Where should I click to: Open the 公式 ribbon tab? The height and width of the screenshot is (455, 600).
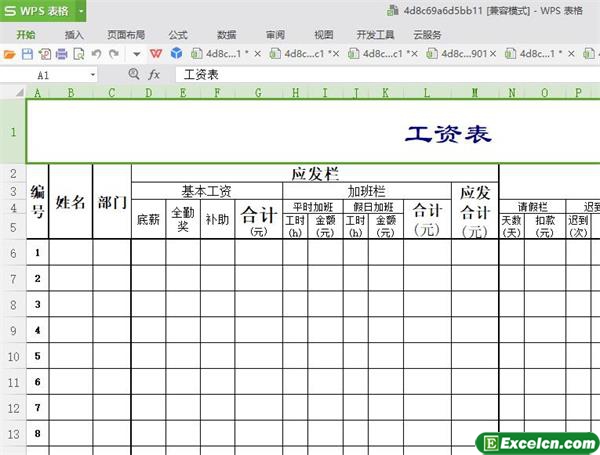click(x=178, y=34)
